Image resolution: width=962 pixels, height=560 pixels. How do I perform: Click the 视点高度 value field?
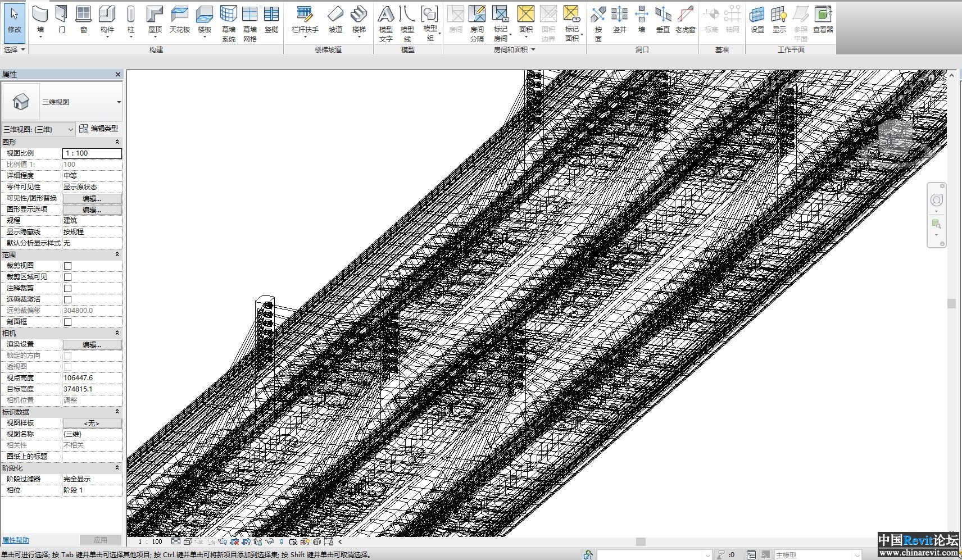pyautogui.click(x=92, y=378)
